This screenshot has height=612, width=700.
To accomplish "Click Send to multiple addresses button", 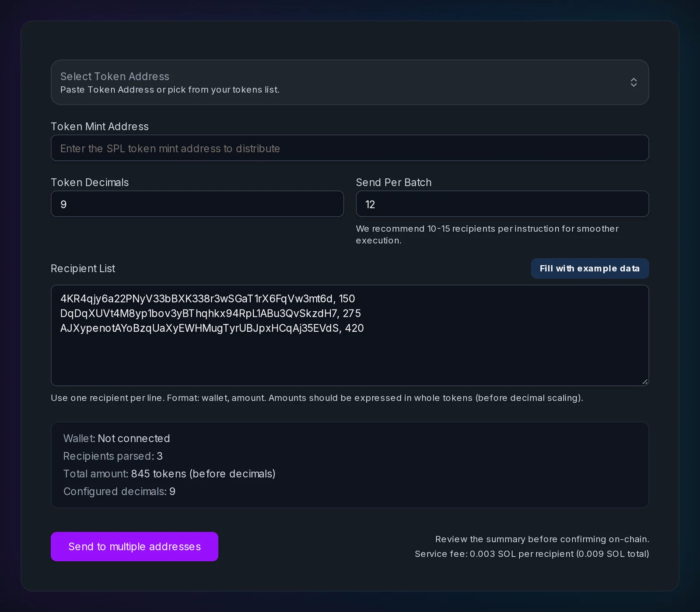I will [134, 546].
